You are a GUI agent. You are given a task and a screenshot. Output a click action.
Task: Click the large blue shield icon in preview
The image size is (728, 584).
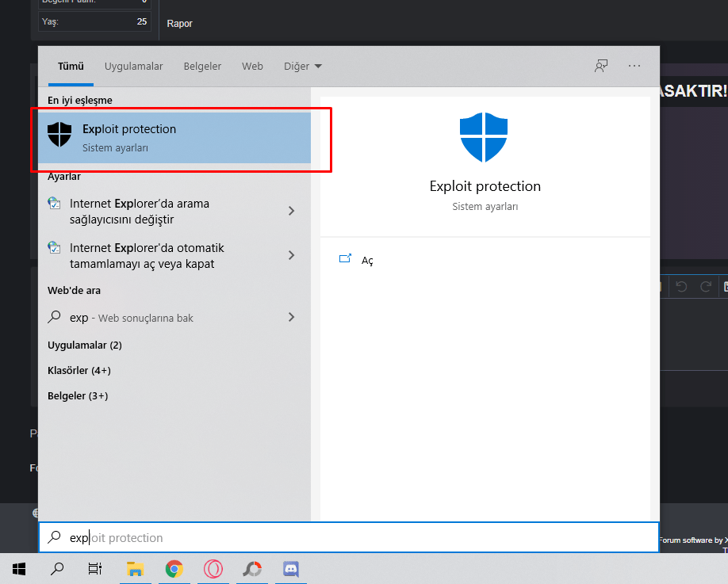coord(484,137)
